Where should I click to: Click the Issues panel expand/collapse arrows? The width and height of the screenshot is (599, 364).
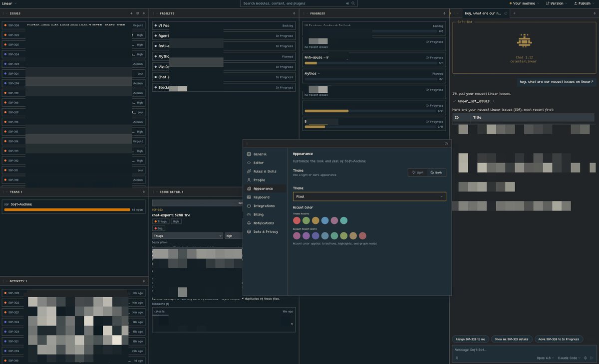(144, 13)
